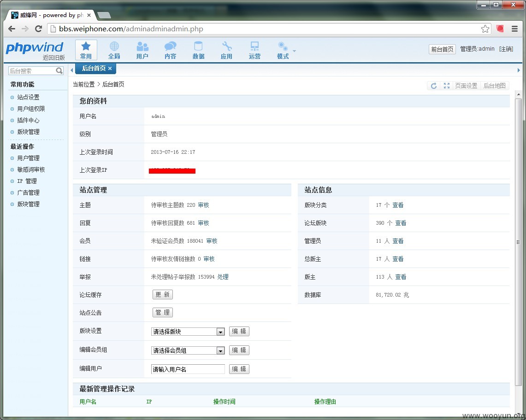Click 上次登录时间 value 2013-07-16 22:17
Image resolution: width=526 pixels, height=420 pixels.
coord(173,152)
